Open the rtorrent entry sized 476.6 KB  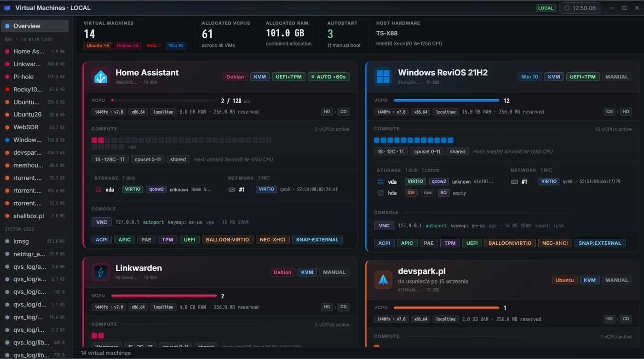35,191
